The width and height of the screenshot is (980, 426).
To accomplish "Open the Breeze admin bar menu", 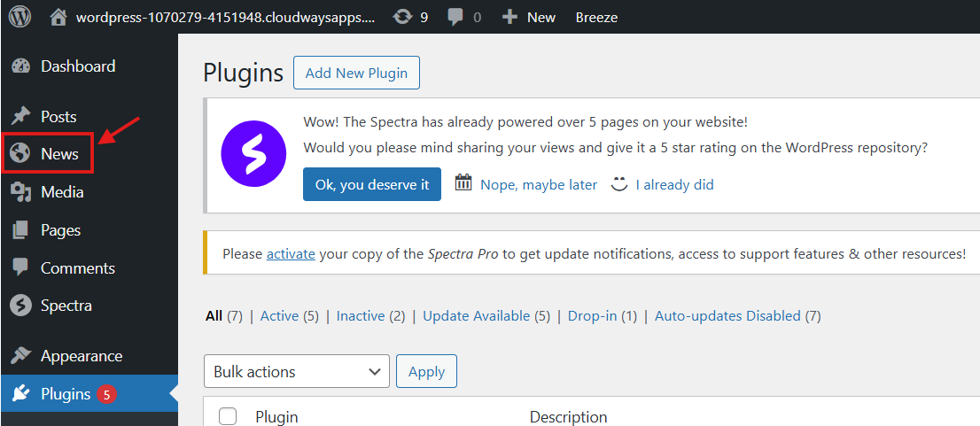I will click(x=596, y=18).
